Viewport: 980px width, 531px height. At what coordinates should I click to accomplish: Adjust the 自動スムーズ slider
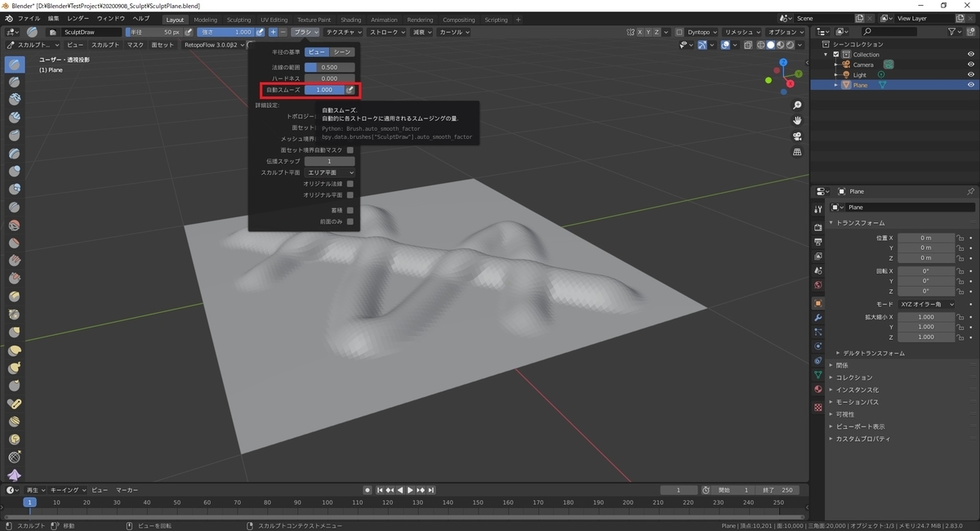click(x=324, y=90)
